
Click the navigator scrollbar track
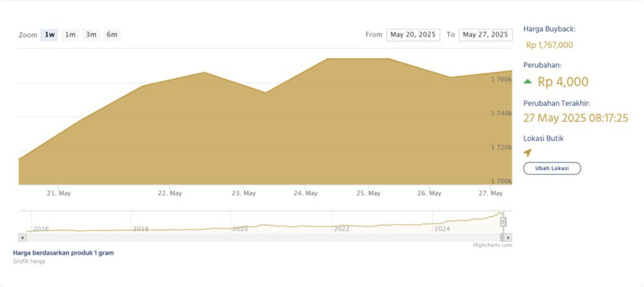(x=252, y=238)
